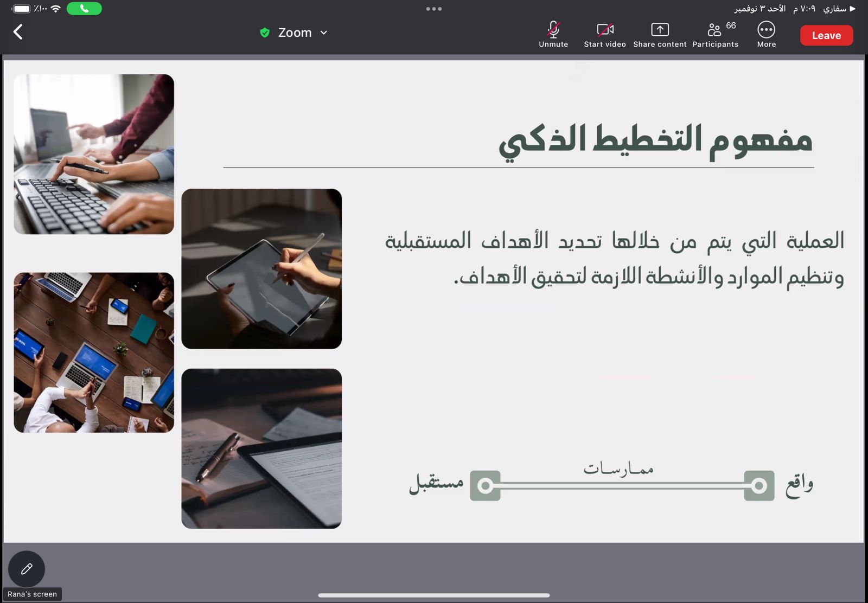Tap the green active call indicator

pyautogui.click(x=84, y=9)
